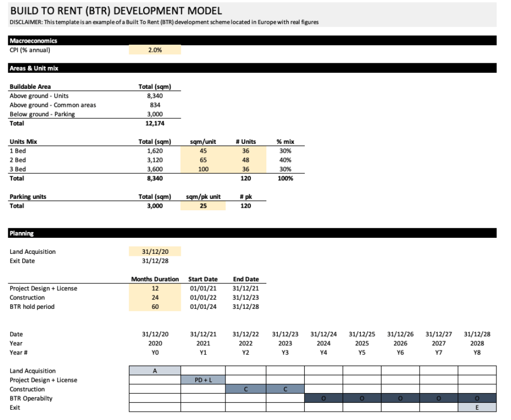The width and height of the screenshot is (511, 420).
Task: Edit the 2 Bed sqm/unit value 65
Action: tap(202, 160)
